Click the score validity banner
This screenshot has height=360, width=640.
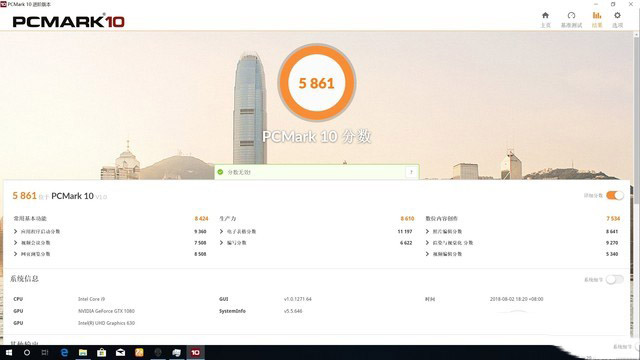pos(317,172)
